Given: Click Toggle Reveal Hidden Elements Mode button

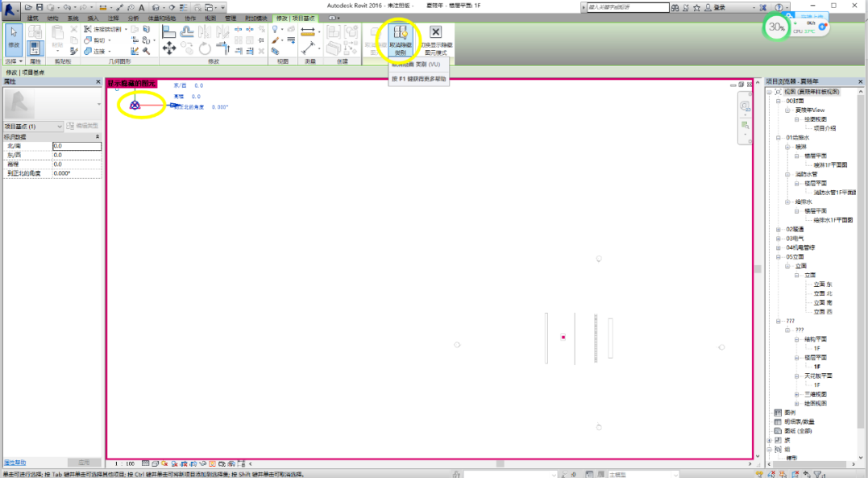Looking at the screenshot, I should coord(435,40).
